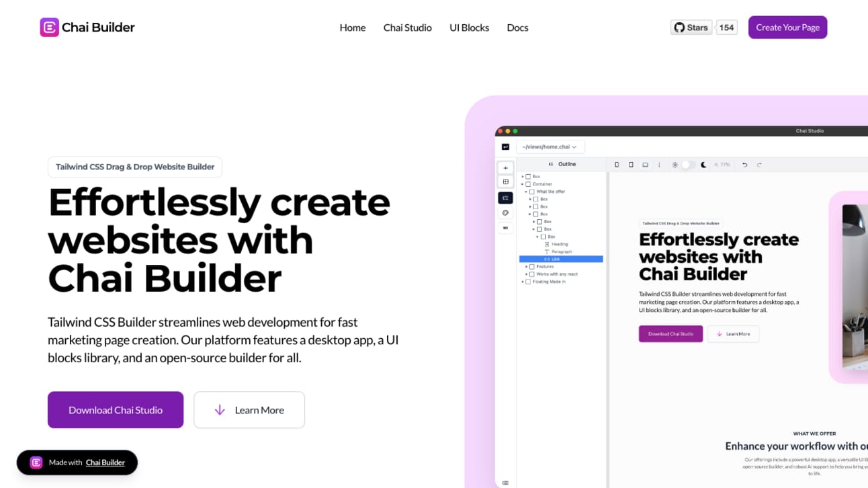The height and width of the screenshot is (488, 868).
Task: Click the small Learn More button in preview
Action: (x=733, y=334)
